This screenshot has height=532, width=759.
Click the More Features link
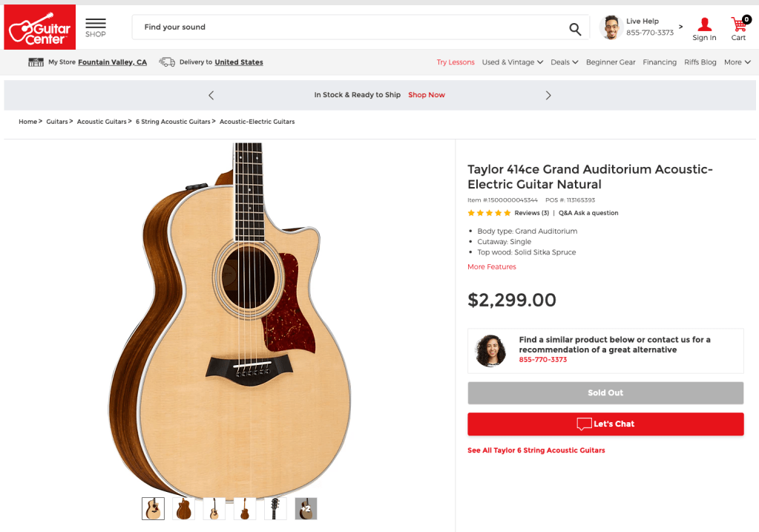coord(491,267)
